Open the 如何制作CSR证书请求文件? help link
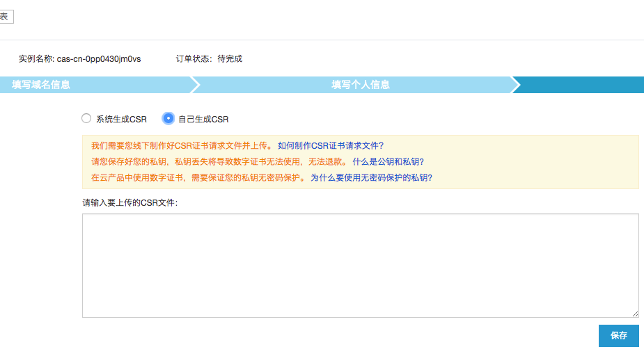The width and height of the screenshot is (644, 356). pyautogui.click(x=331, y=146)
